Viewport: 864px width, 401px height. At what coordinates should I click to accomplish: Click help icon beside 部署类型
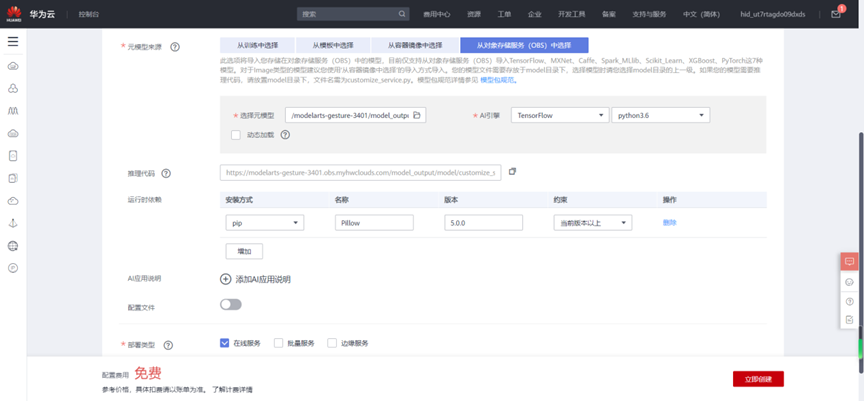tap(168, 345)
